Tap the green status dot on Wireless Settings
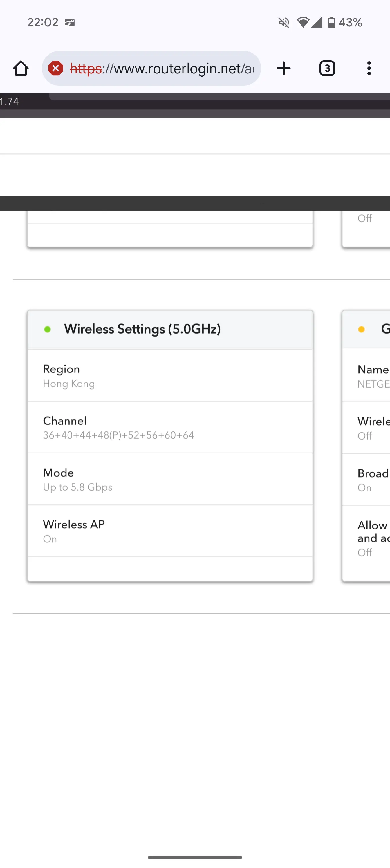The image size is (390, 868). pos(47,329)
